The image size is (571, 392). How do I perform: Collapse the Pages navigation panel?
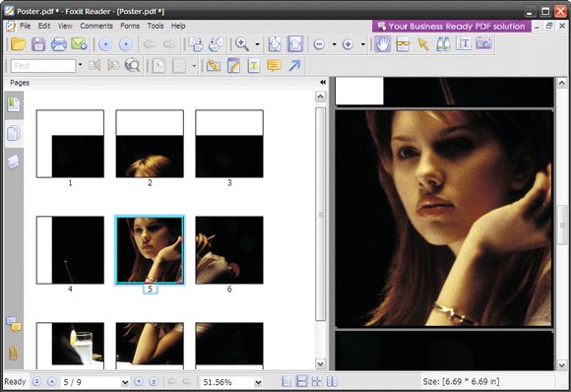pos(323,83)
